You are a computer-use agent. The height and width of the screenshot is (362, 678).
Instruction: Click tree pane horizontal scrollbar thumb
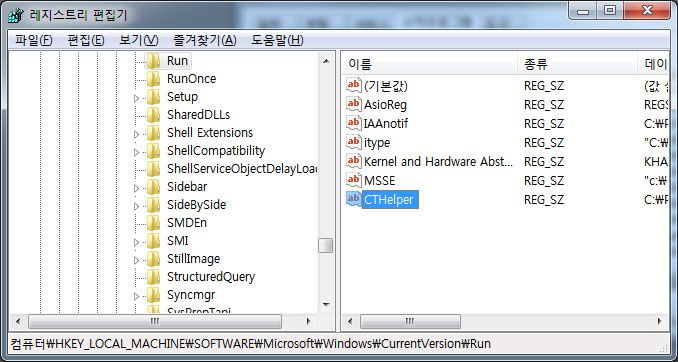pyautogui.click(x=155, y=321)
